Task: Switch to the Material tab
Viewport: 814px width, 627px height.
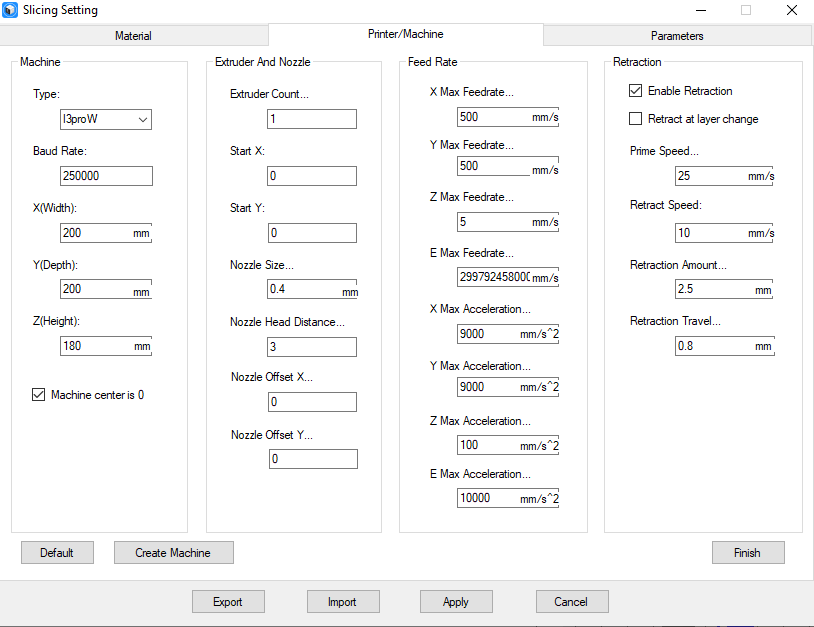Action: (x=133, y=36)
